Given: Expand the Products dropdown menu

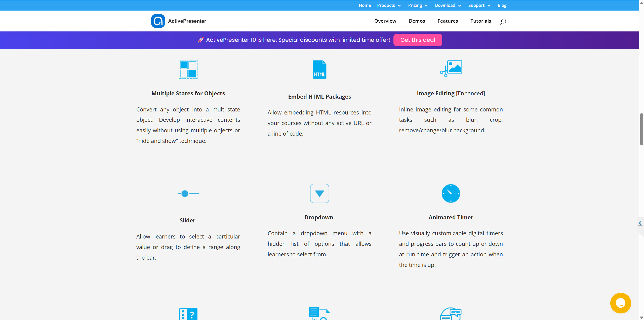Looking at the screenshot, I should pyautogui.click(x=389, y=5).
